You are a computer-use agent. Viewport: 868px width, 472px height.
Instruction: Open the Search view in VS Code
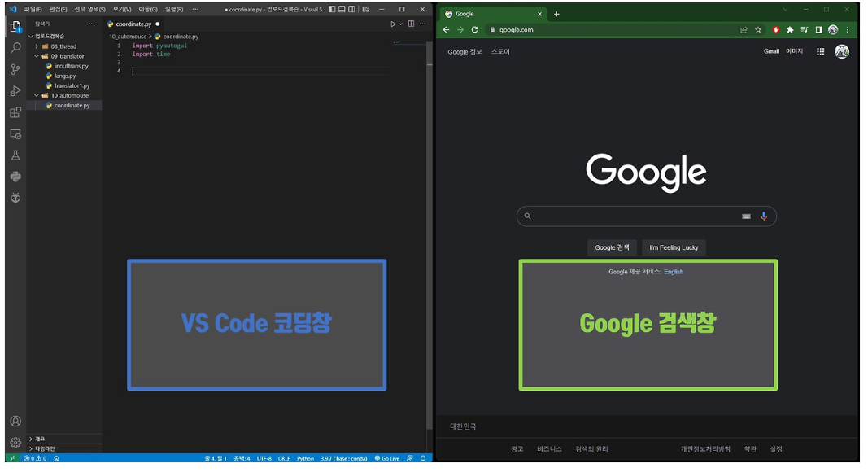(x=15, y=48)
